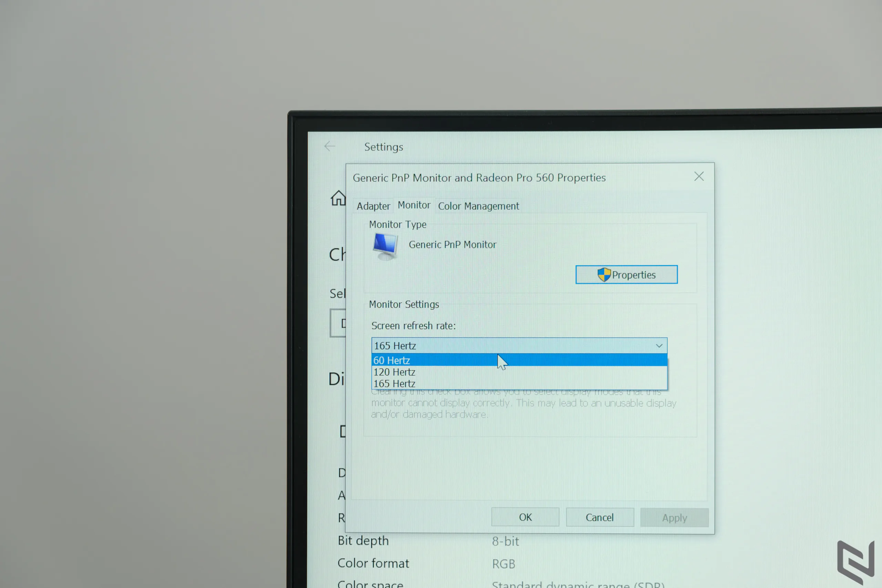This screenshot has width=882, height=588.
Task: Click the Apply button
Action: (x=674, y=518)
